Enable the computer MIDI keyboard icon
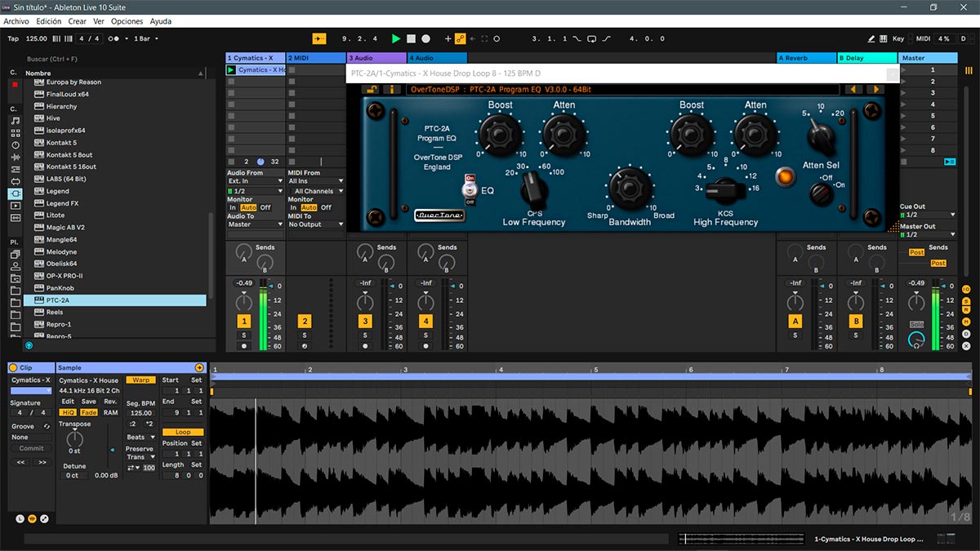Image resolution: width=980 pixels, height=551 pixels. pyautogui.click(x=884, y=38)
